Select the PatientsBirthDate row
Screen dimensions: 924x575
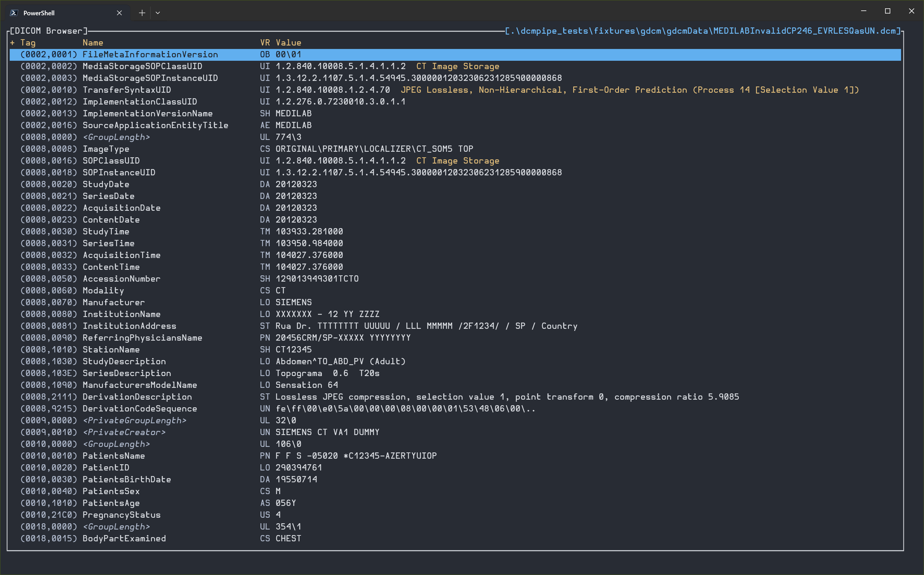coord(455,479)
